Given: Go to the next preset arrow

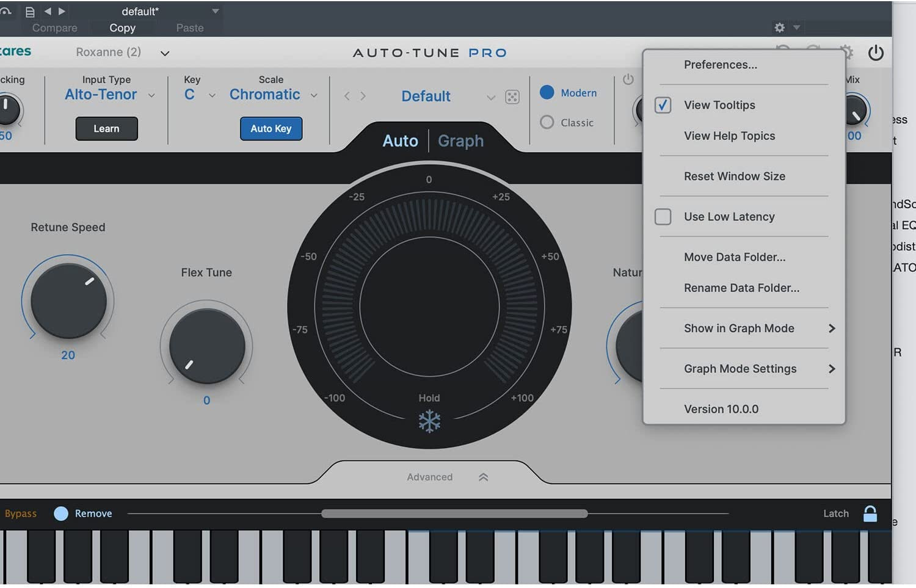Looking at the screenshot, I should 363,96.
